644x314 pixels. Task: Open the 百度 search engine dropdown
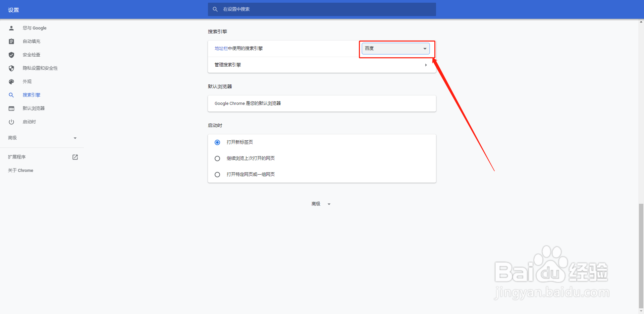(x=396, y=49)
